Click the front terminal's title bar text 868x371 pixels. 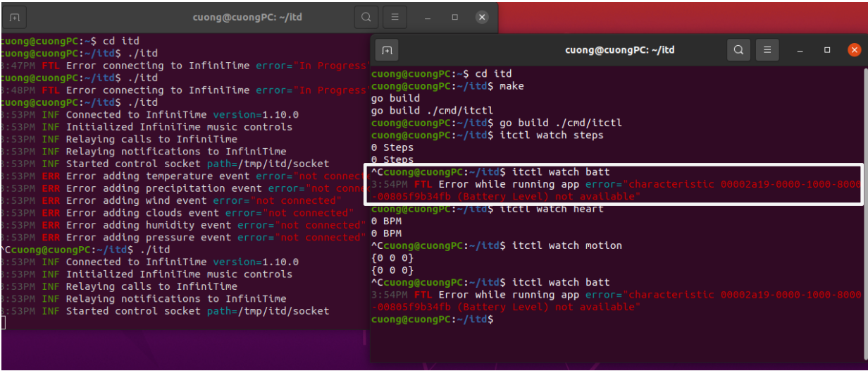pyautogui.click(x=619, y=50)
